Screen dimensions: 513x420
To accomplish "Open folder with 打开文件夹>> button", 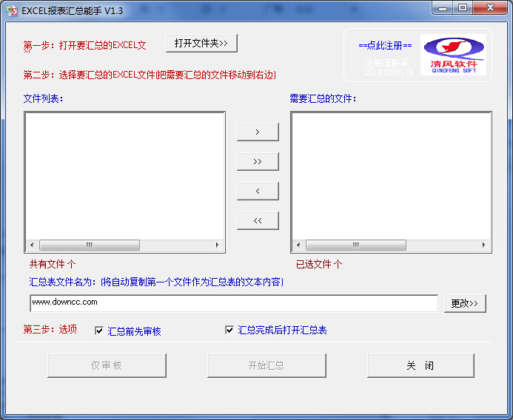I will [201, 43].
